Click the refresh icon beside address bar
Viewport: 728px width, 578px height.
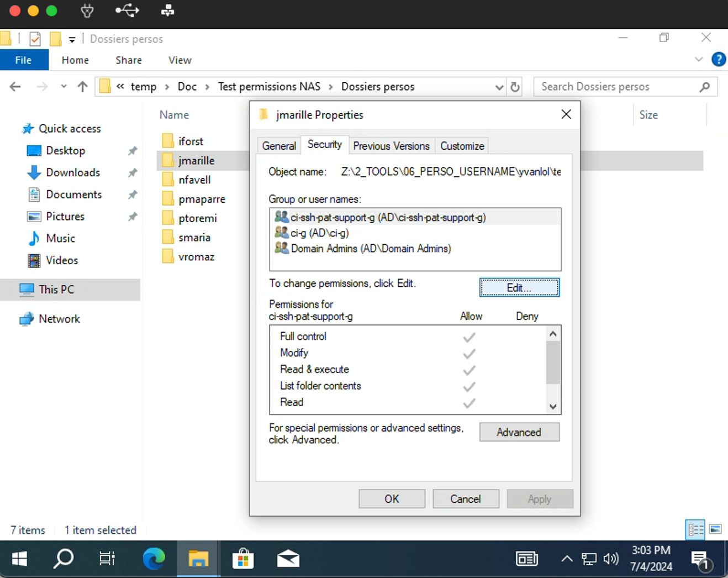tap(515, 87)
